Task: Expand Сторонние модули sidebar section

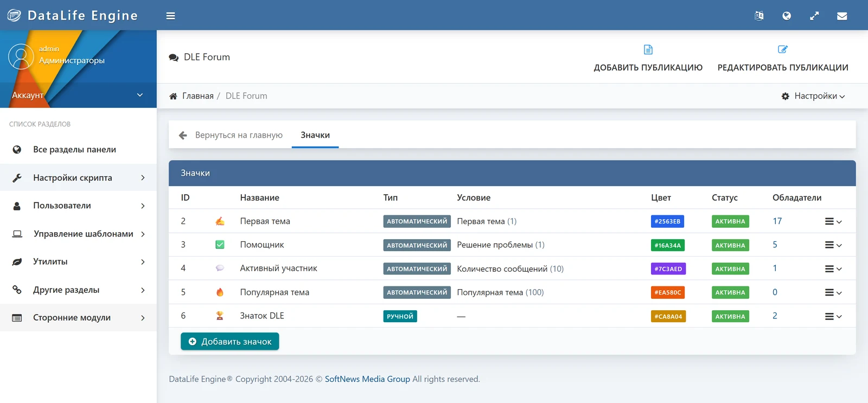Action: 78,317
